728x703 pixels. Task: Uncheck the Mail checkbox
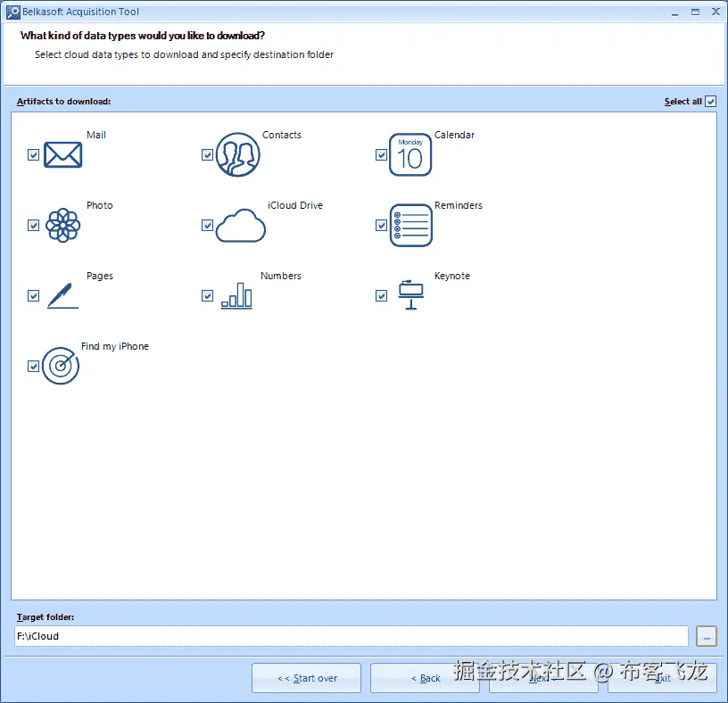[33, 154]
